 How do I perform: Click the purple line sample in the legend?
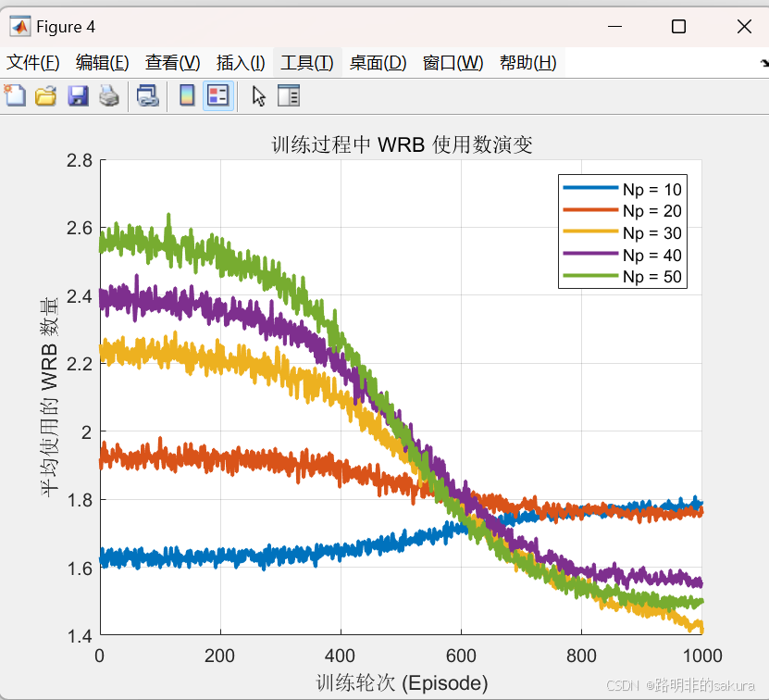click(590, 254)
